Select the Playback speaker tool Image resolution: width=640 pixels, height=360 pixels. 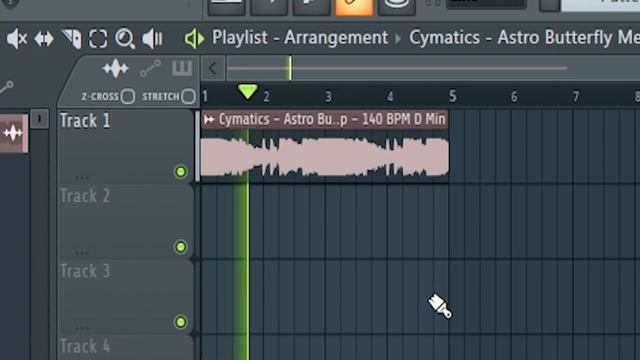click(152, 39)
